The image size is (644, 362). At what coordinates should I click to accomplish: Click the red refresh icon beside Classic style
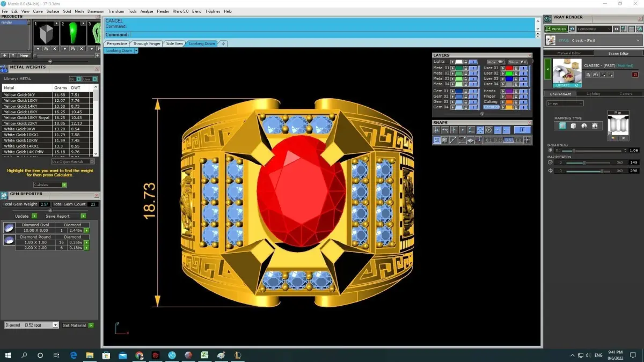tap(635, 75)
